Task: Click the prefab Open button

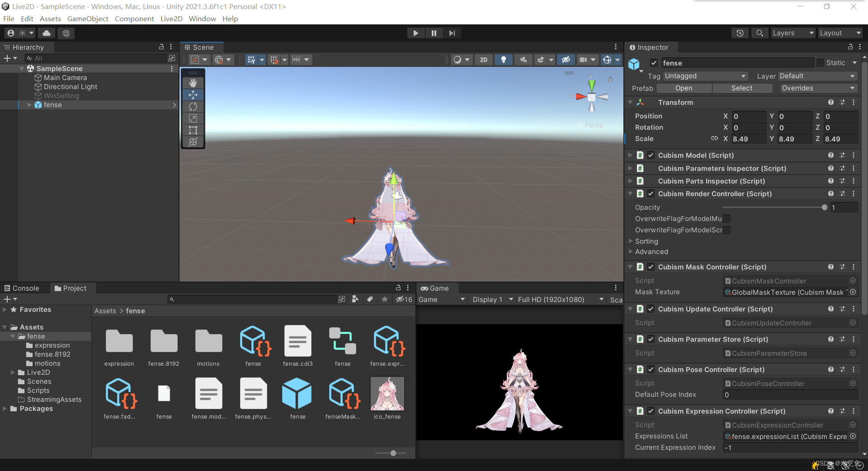Action: pyautogui.click(x=684, y=88)
